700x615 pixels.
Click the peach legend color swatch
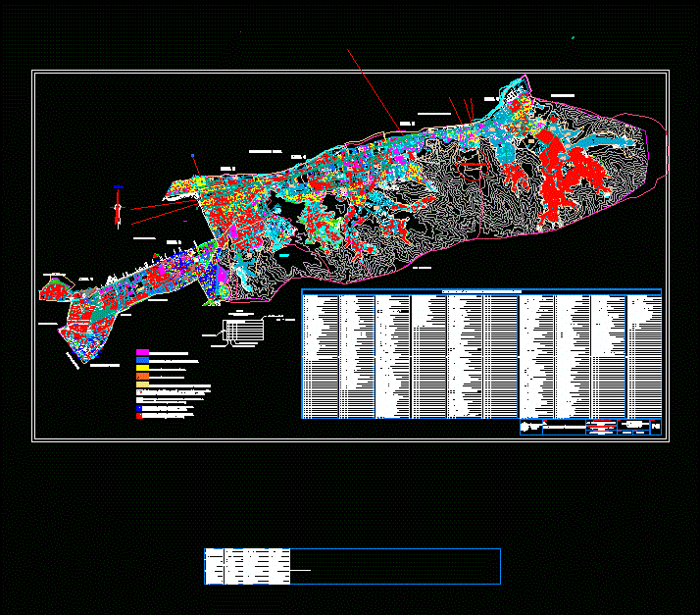(x=142, y=384)
